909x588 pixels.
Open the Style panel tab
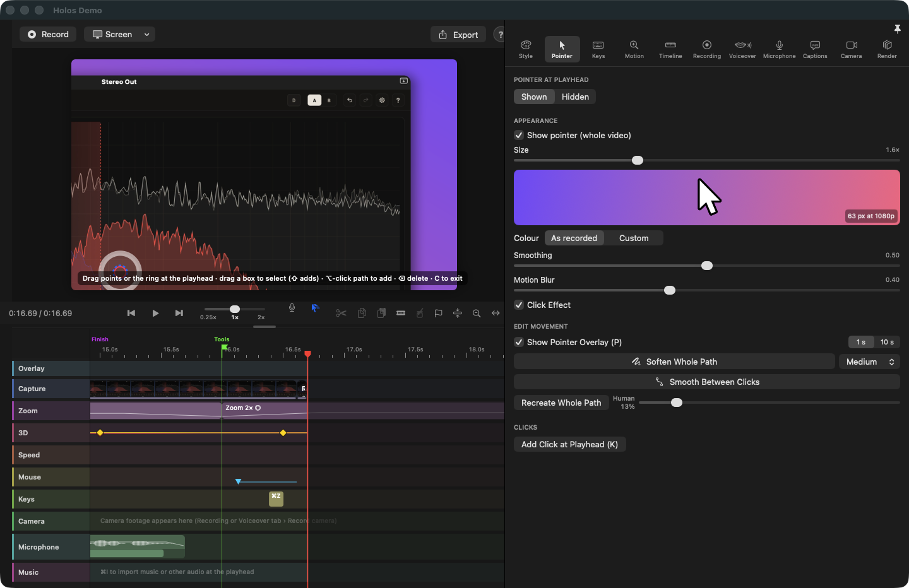pyautogui.click(x=526, y=49)
